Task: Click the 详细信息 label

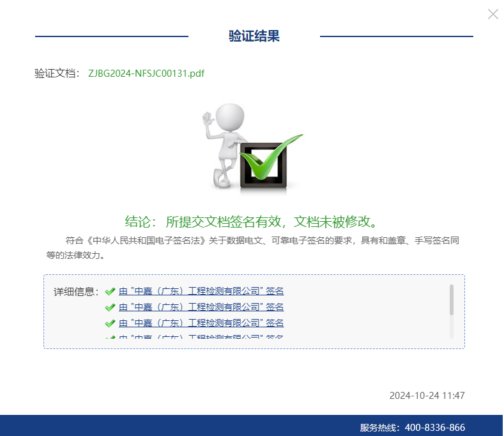Action: (76, 292)
